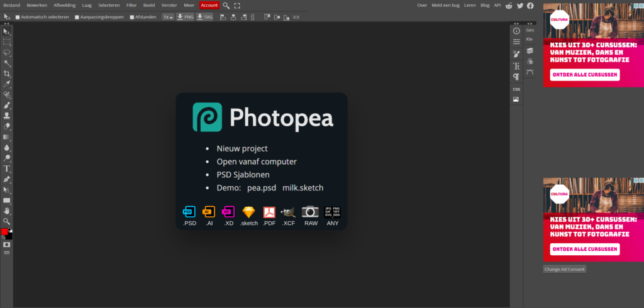Open the 1x export scale dropdown

click(x=168, y=17)
